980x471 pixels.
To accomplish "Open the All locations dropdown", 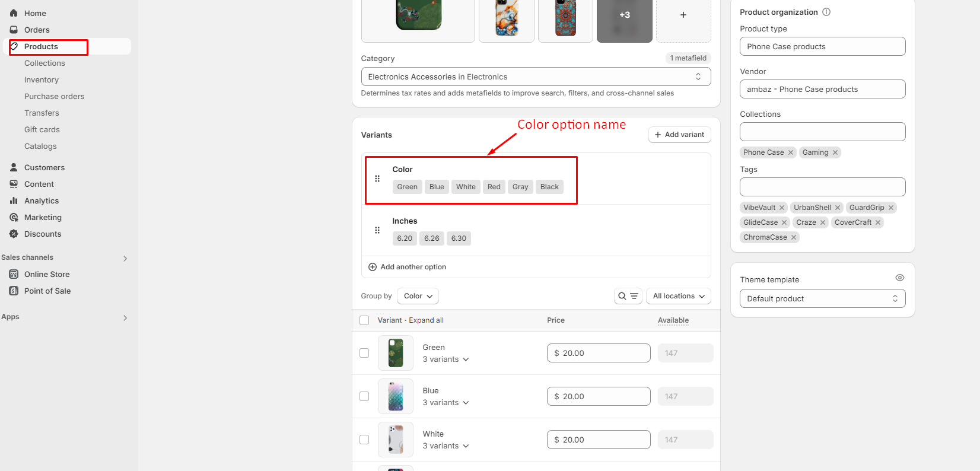I will pyautogui.click(x=678, y=296).
